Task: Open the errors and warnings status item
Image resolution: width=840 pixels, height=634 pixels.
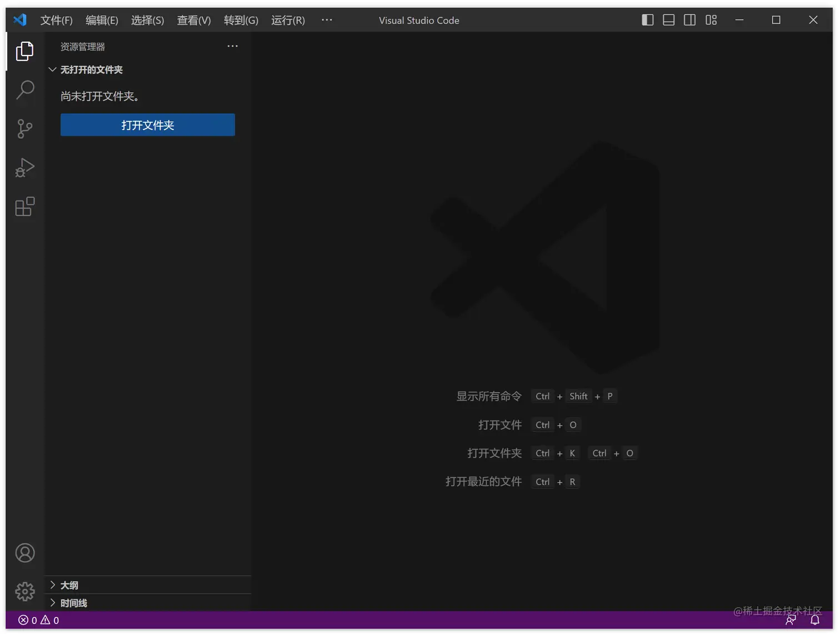Action: [39, 620]
